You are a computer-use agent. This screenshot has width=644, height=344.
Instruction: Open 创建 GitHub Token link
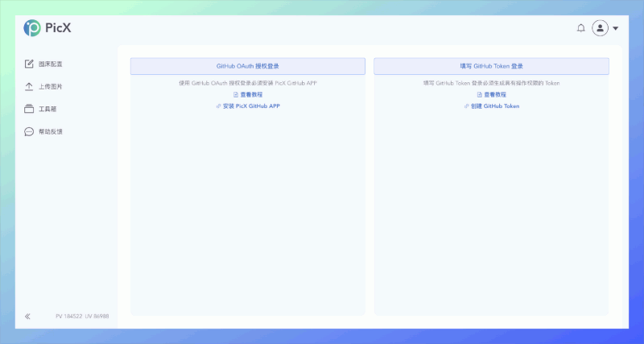point(491,106)
